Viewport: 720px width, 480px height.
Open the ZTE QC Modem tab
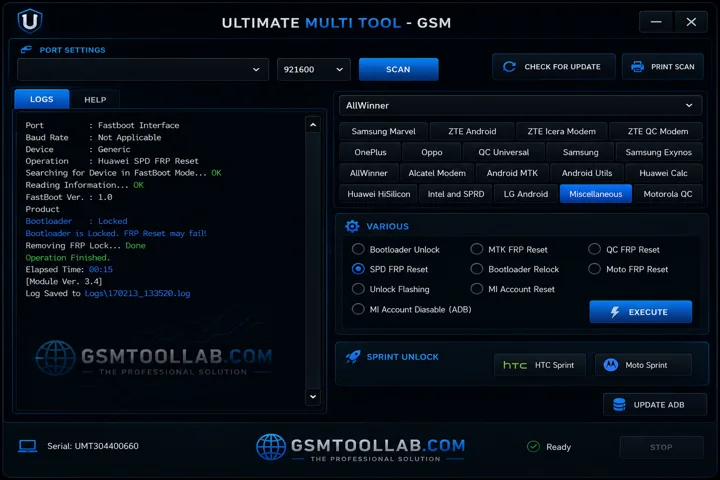tap(658, 131)
